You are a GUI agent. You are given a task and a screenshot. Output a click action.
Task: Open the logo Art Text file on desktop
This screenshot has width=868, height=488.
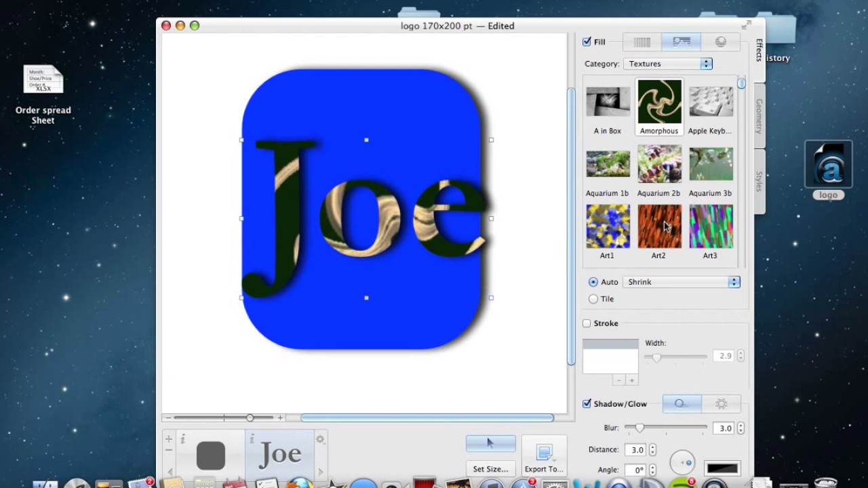(x=828, y=170)
